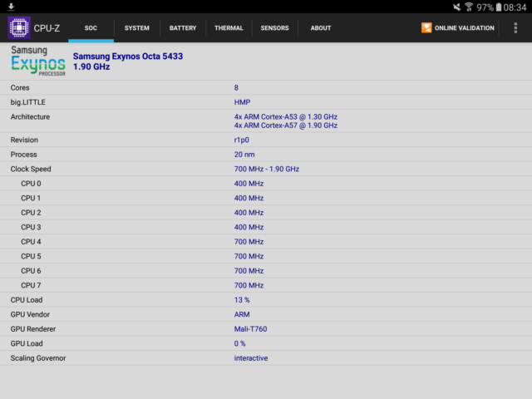Go to the SENSORS tab
Viewport: 532px width, 399px height.
(x=274, y=27)
